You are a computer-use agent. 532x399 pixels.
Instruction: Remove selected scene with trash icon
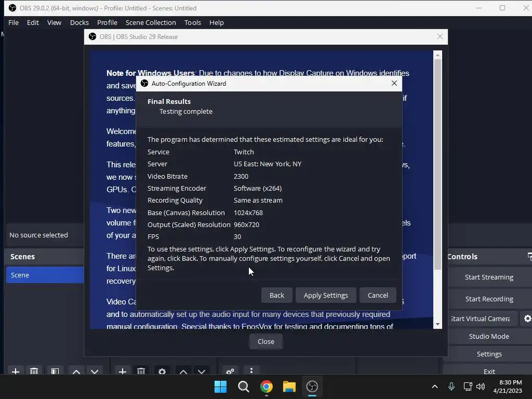[x=34, y=371]
